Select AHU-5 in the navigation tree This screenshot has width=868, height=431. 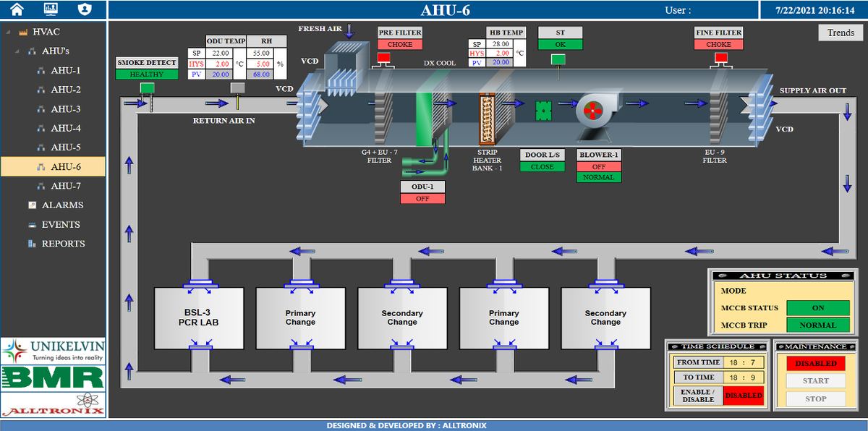click(x=65, y=148)
